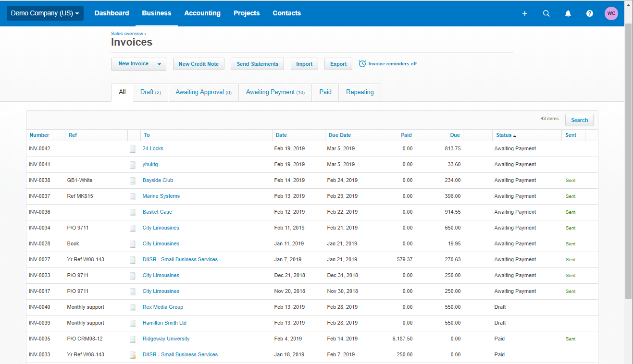The width and height of the screenshot is (633, 364).
Task: Open the Projects menu
Action: pyautogui.click(x=247, y=13)
